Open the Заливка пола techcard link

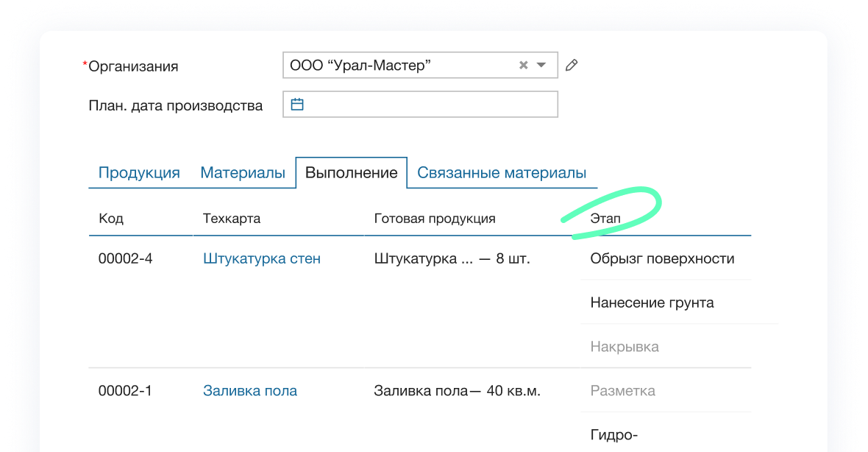[250, 391]
